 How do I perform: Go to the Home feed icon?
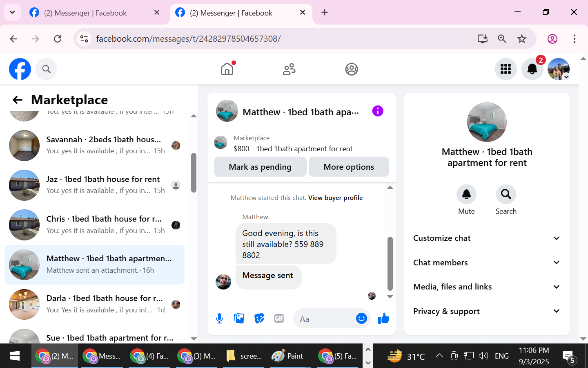(227, 69)
